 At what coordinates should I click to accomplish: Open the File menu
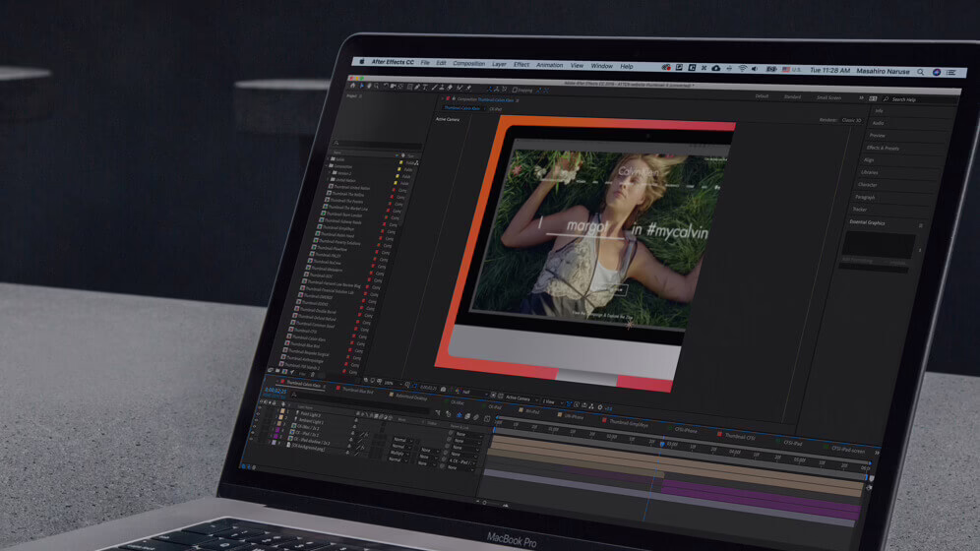point(425,62)
